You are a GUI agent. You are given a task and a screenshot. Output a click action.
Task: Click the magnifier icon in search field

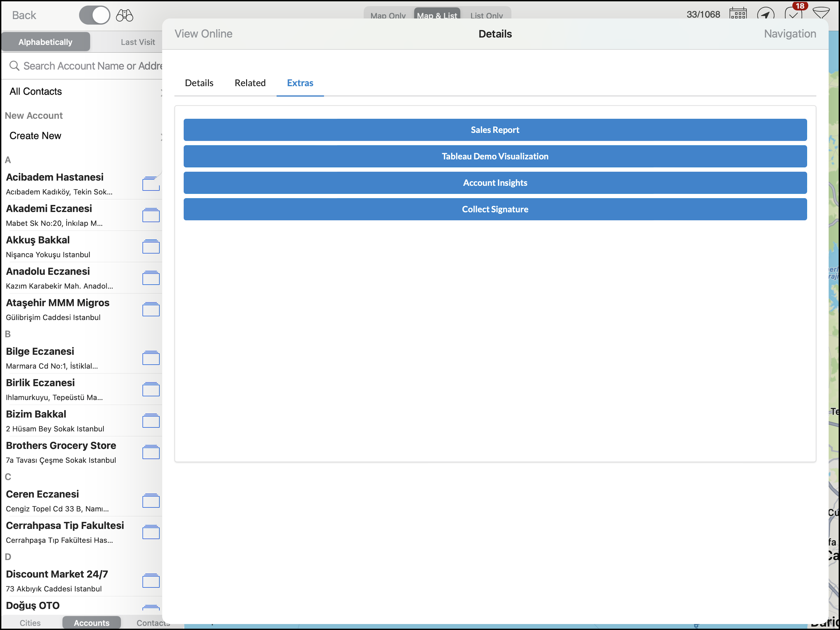click(14, 66)
